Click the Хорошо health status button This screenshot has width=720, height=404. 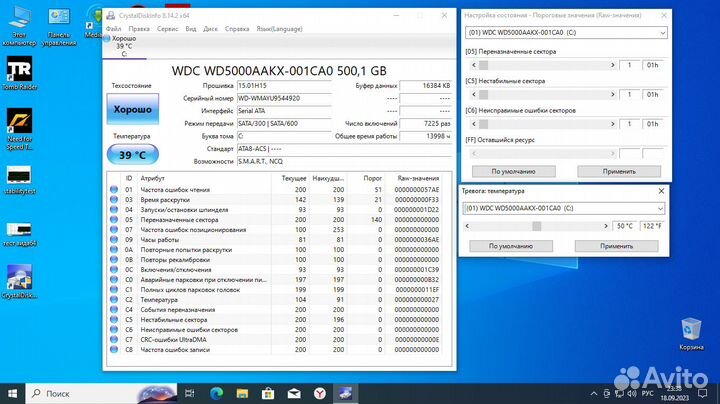tap(133, 109)
